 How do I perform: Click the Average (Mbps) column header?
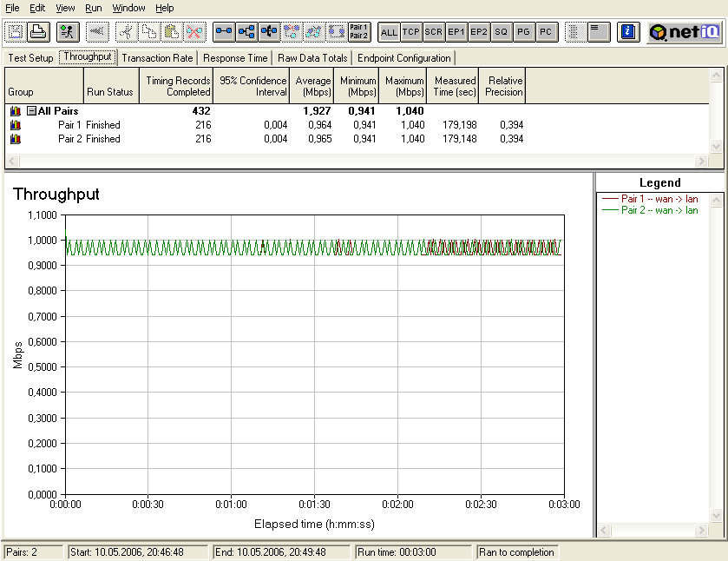point(312,86)
